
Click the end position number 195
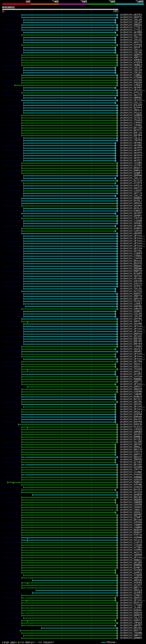[x=115, y=11]
